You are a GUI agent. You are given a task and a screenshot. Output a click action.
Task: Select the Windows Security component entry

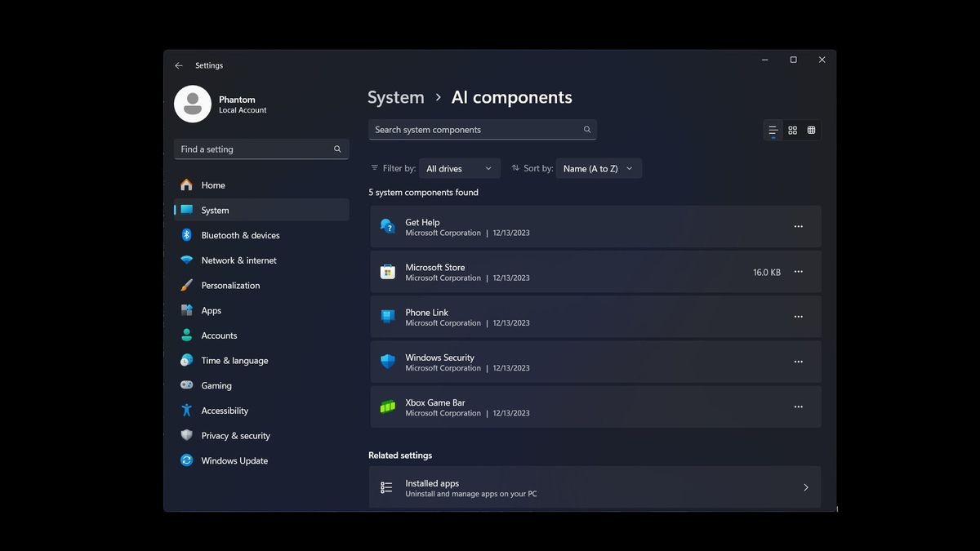point(572,362)
